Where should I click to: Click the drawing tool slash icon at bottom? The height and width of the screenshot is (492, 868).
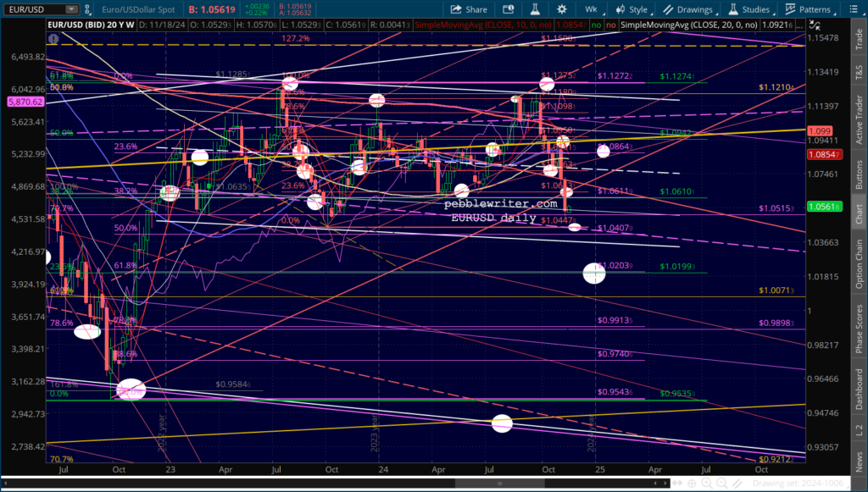coord(737,484)
